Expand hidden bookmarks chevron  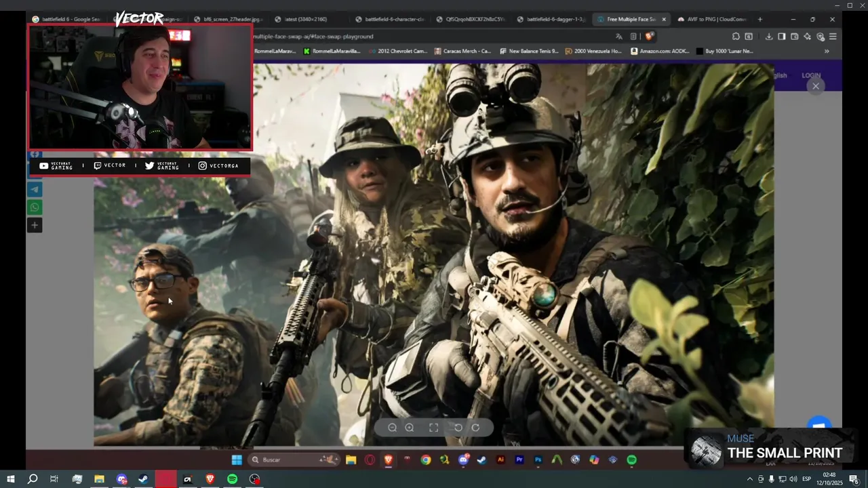(x=827, y=51)
